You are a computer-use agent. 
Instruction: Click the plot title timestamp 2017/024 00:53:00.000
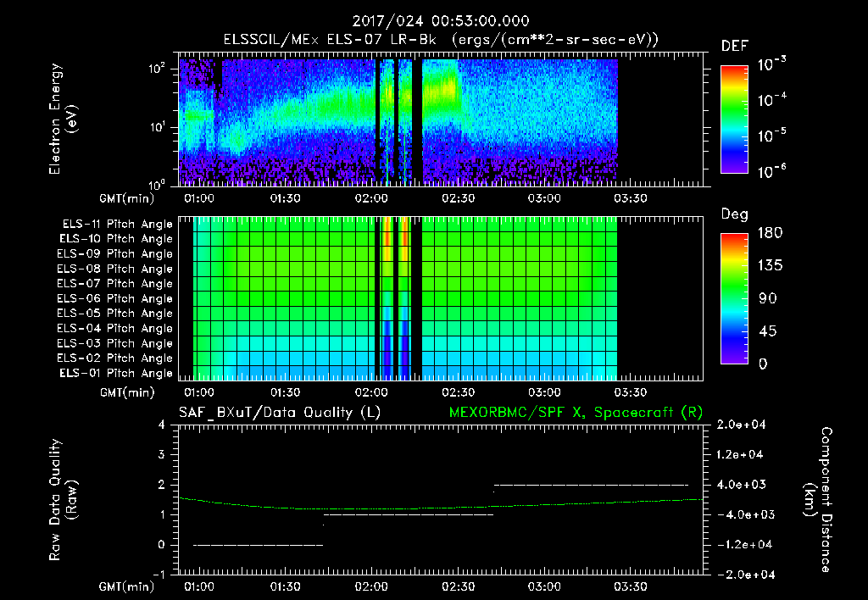click(441, 21)
